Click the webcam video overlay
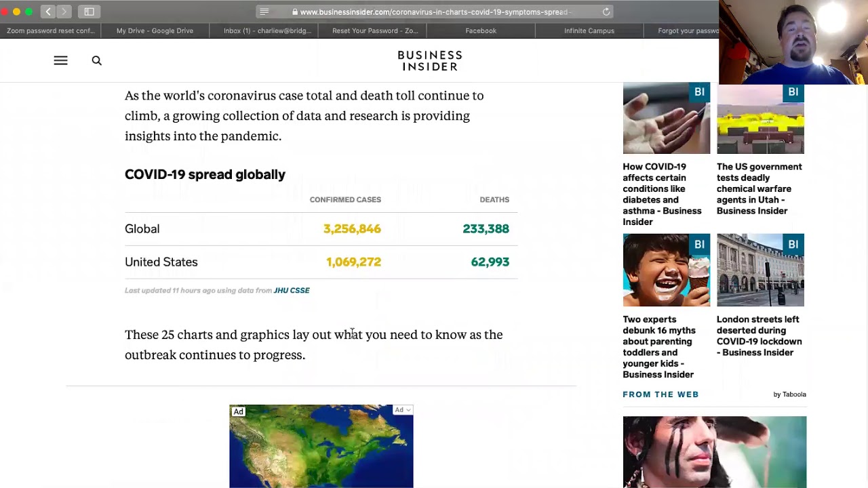Image resolution: width=868 pixels, height=488 pixels. pos(793,42)
